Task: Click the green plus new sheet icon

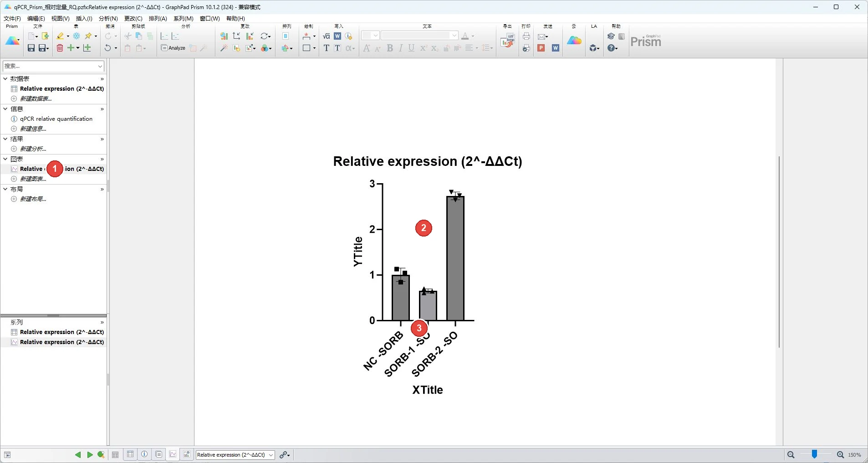Action: [x=71, y=48]
